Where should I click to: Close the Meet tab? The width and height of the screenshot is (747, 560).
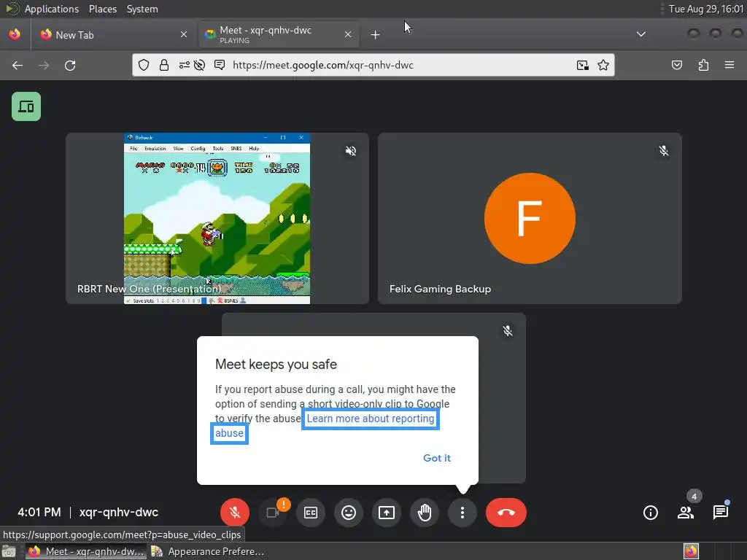[x=348, y=34]
